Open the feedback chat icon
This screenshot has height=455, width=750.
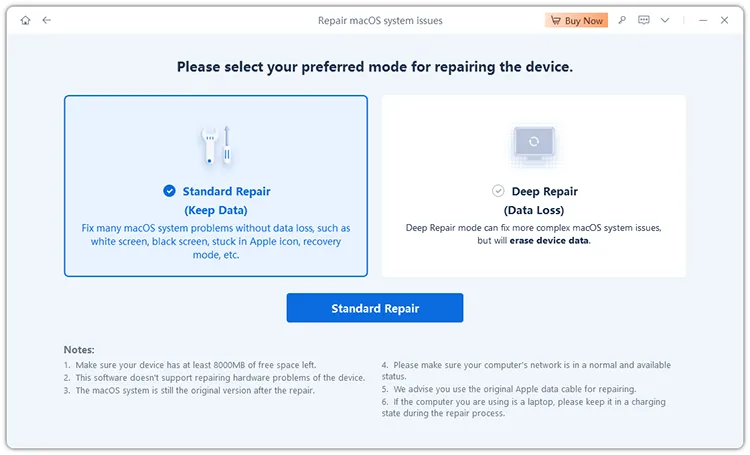pos(644,20)
